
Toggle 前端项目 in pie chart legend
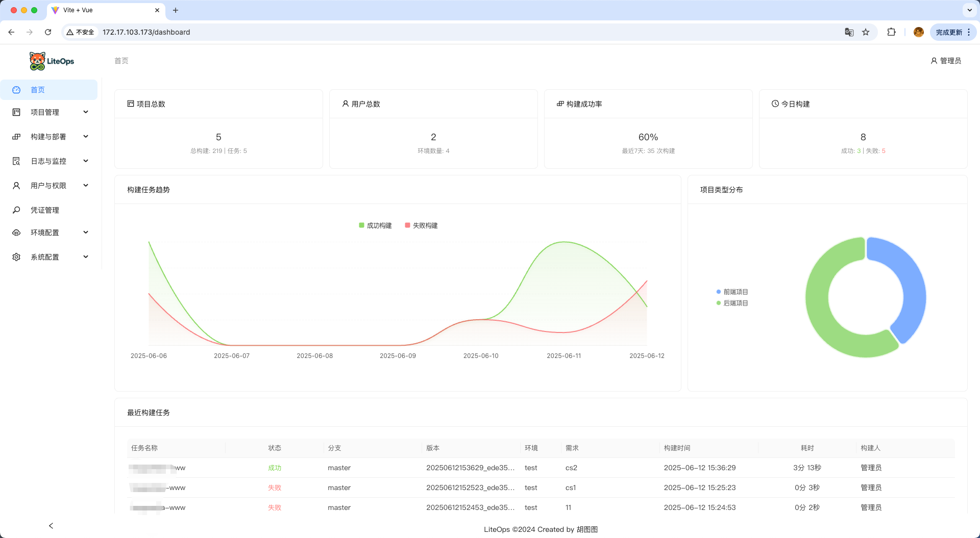click(732, 292)
